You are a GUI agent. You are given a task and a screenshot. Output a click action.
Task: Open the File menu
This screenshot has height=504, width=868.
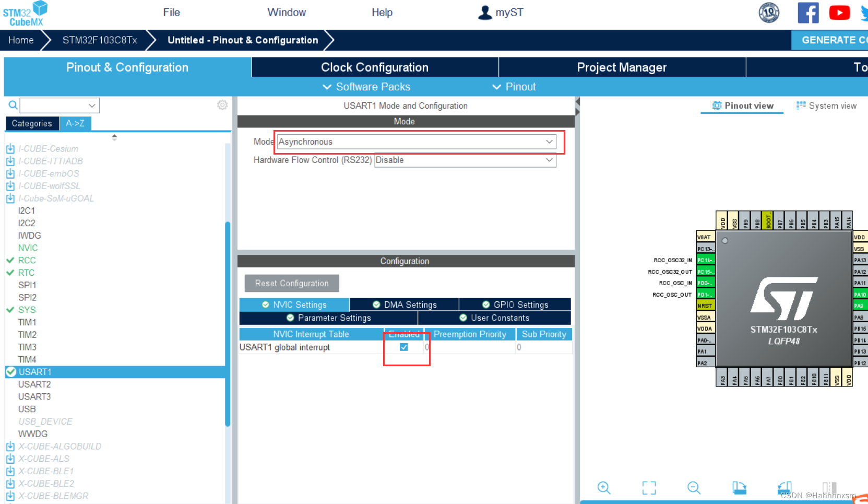[x=171, y=13]
